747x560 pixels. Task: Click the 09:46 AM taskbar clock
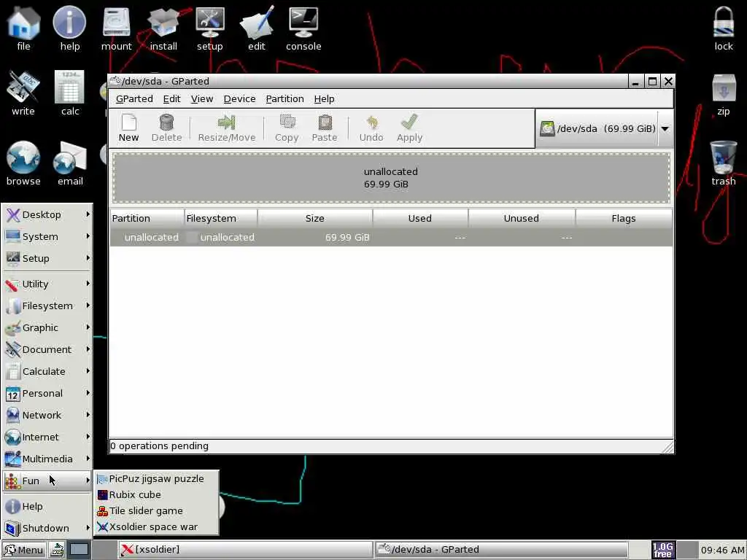[722, 550]
